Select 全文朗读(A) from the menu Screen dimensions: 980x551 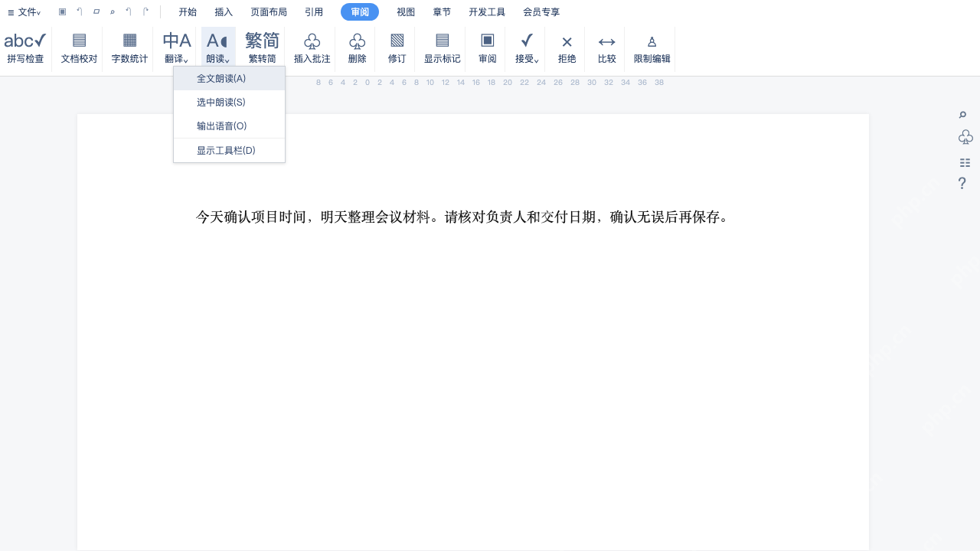(x=229, y=79)
